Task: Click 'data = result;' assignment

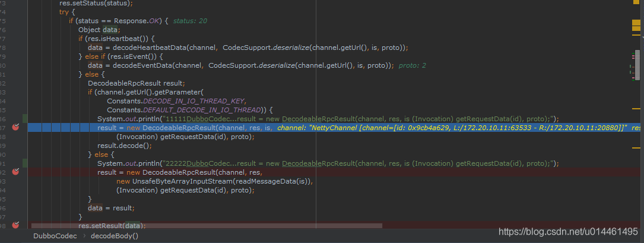Action: [111, 207]
